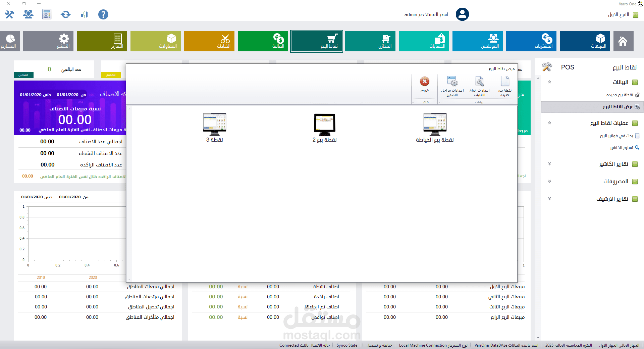Click the تقارير الكاشير section header label
This screenshot has height=349, width=644.
(613, 164)
